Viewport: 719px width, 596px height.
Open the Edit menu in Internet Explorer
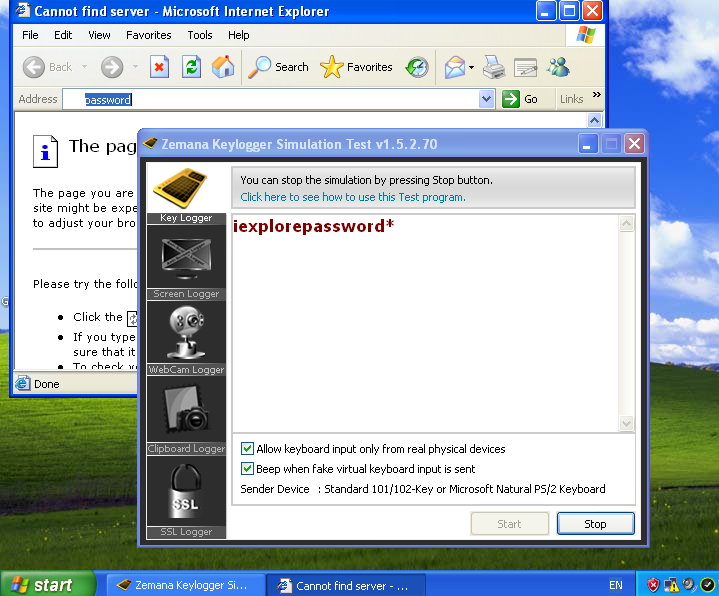(x=63, y=35)
